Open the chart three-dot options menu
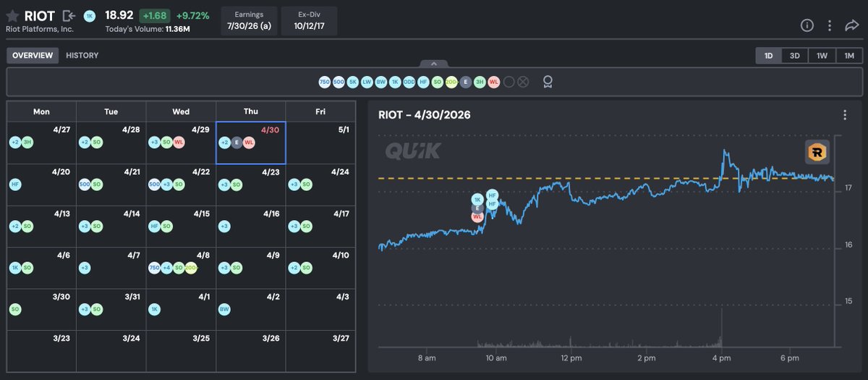The height and width of the screenshot is (380, 868). click(x=844, y=115)
